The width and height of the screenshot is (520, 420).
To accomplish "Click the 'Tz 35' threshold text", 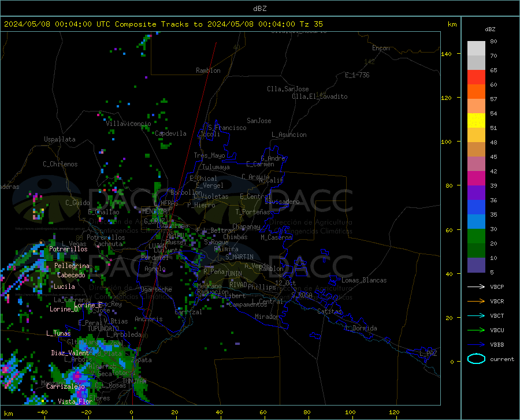I will click(311, 24).
